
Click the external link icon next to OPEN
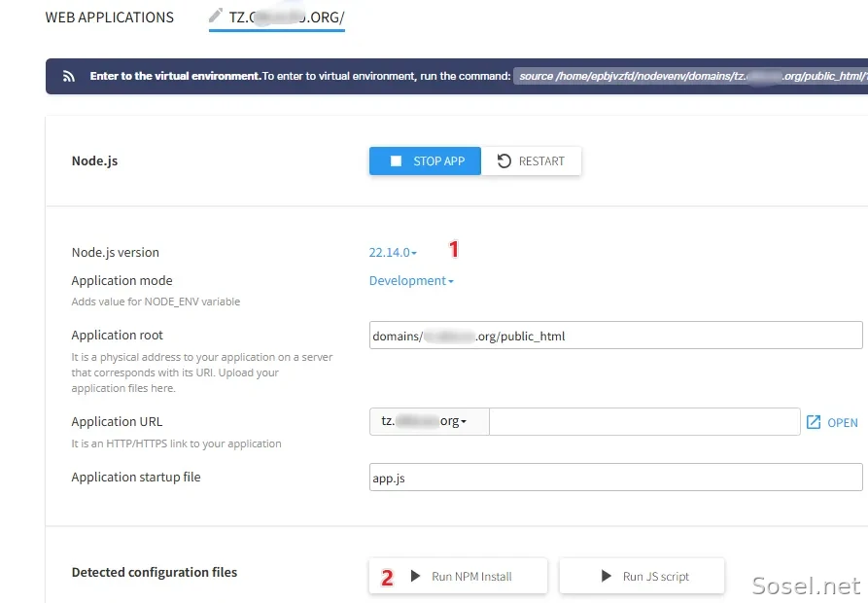pyautogui.click(x=814, y=422)
